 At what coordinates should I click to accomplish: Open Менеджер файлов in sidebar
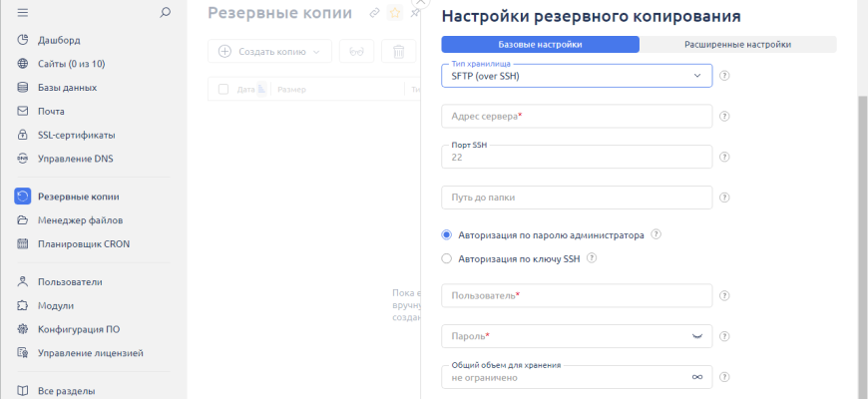(80, 219)
